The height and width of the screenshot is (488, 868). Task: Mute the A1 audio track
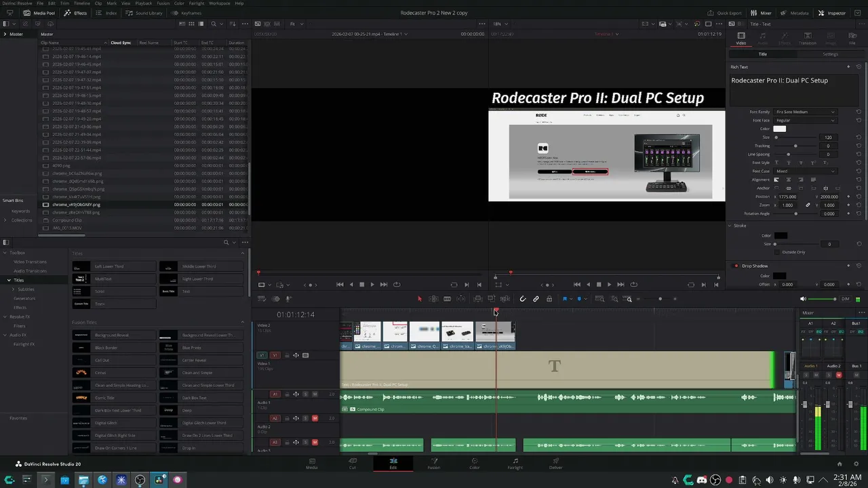[x=315, y=394]
